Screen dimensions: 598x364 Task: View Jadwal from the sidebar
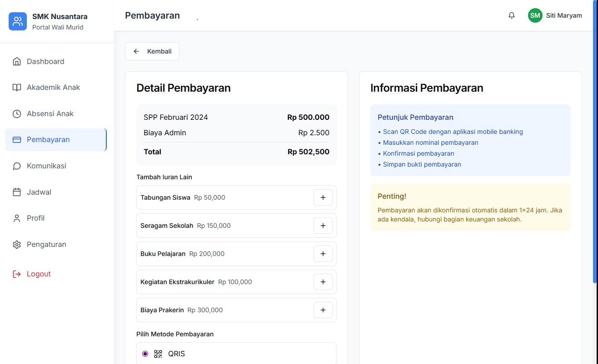pyautogui.click(x=39, y=192)
